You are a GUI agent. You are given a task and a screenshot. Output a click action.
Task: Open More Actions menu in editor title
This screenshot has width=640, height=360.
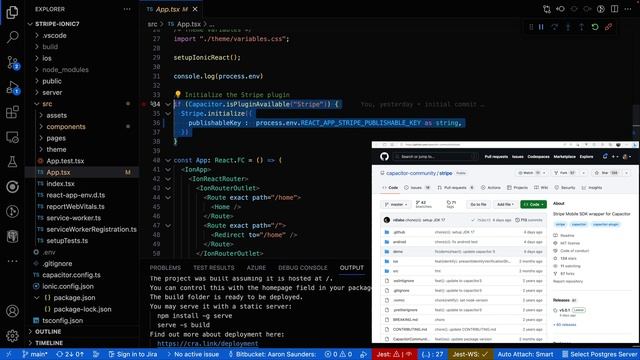[x=628, y=9]
